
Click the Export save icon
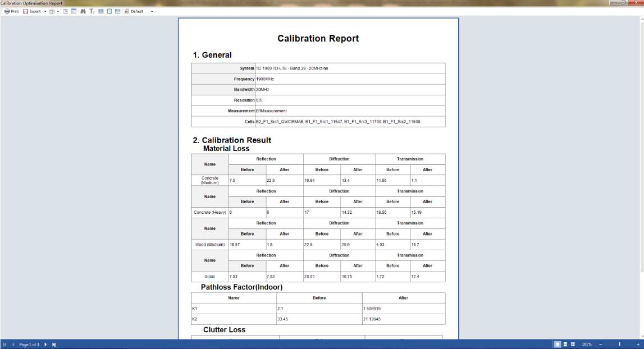point(26,11)
